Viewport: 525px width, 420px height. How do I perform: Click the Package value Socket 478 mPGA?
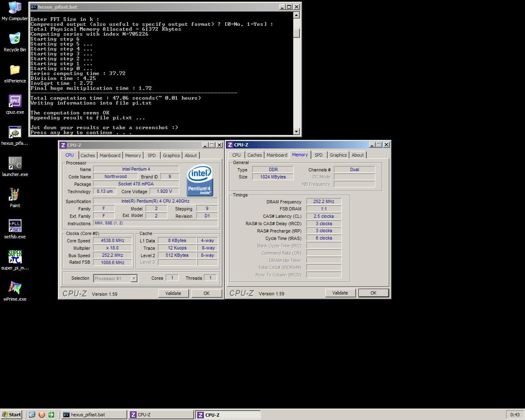click(x=136, y=184)
